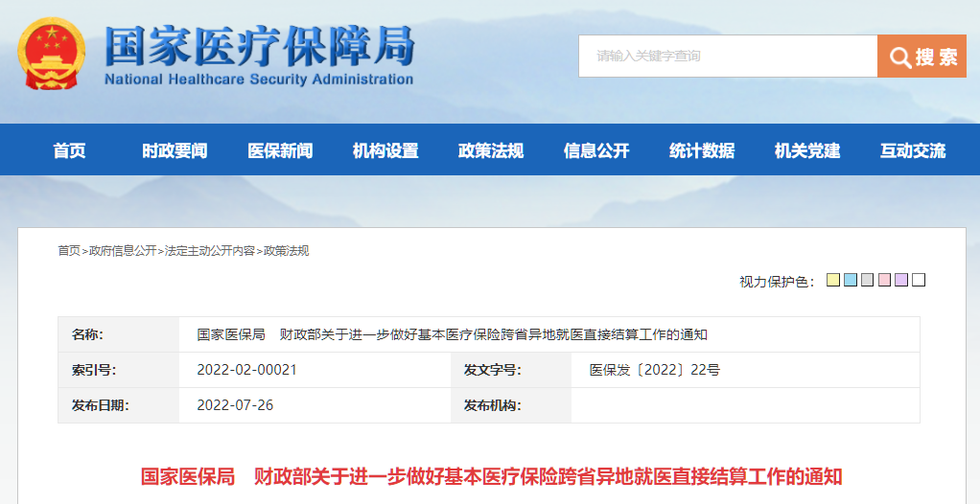The width and height of the screenshot is (980, 504).
Task: Click the orange 搜索 search button
Action: [922, 57]
